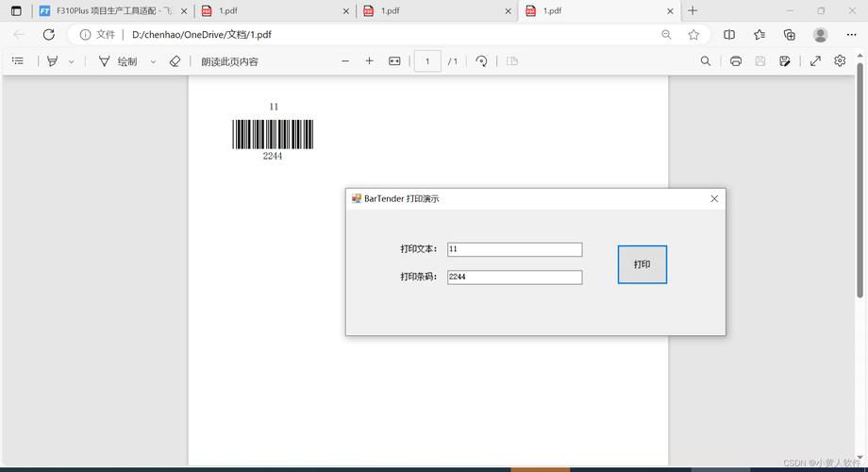
Task: Print the PDF using printer icon
Action: pyautogui.click(x=736, y=61)
